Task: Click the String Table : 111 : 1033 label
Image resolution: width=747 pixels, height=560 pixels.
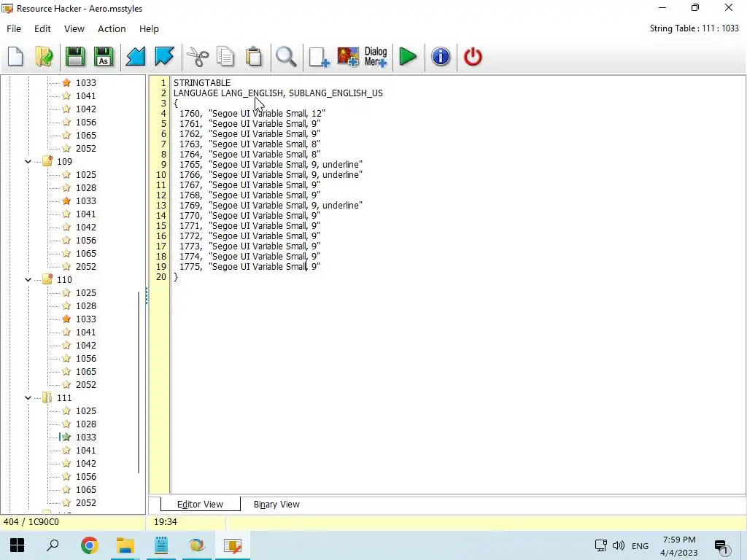Action: click(x=694, y=28)
